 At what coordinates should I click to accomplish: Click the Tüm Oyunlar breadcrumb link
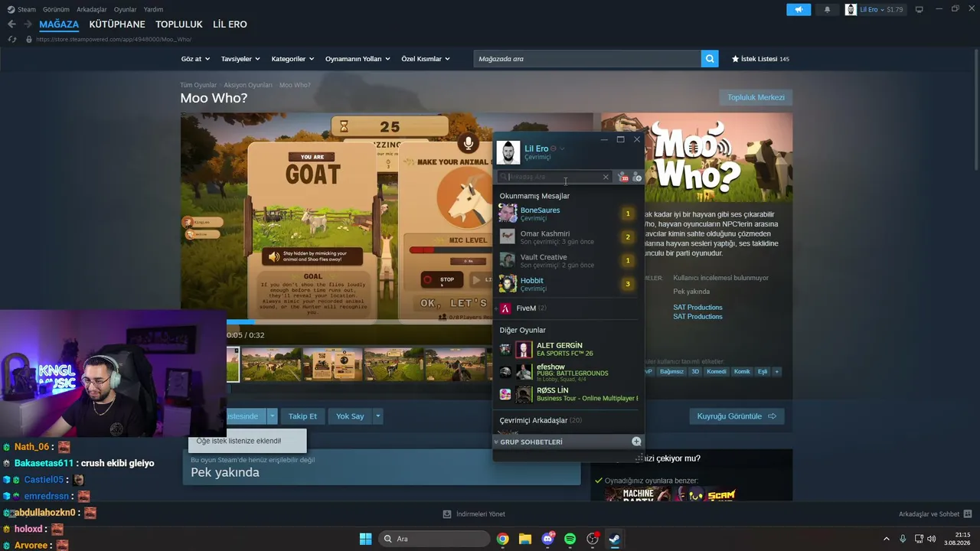(198, 85)
